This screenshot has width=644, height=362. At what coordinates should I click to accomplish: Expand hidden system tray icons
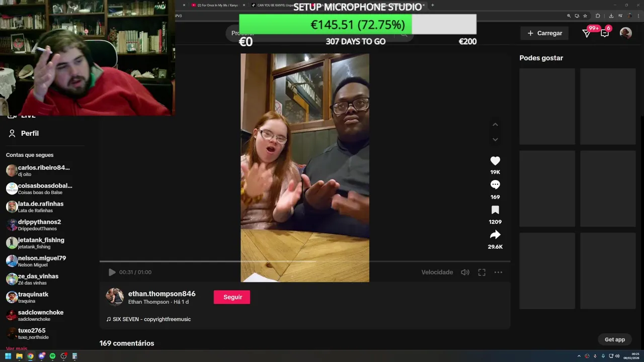(579, 356)
